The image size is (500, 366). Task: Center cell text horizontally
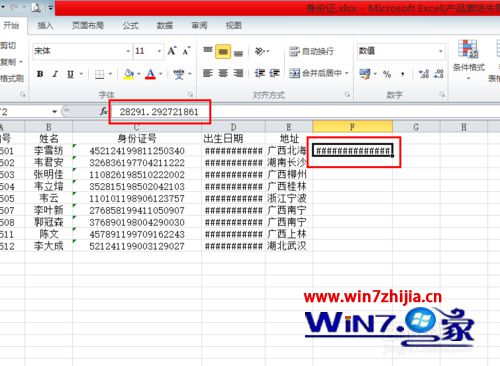tap(223, 73)
